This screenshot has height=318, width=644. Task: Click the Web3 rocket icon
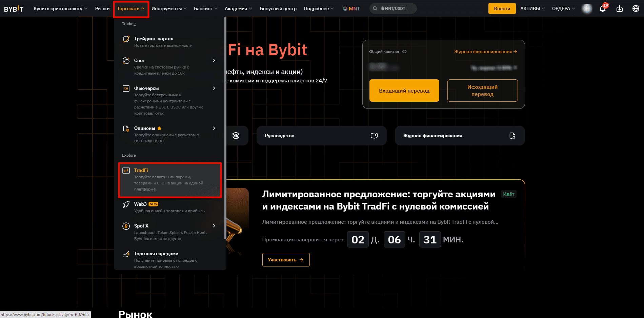pos(126,204)
